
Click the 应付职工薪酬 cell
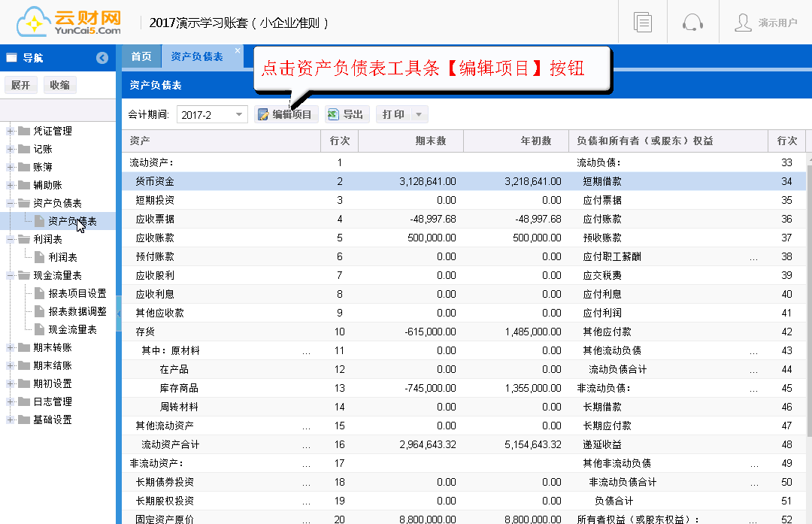pyautogui.click(x=611, y=257)
